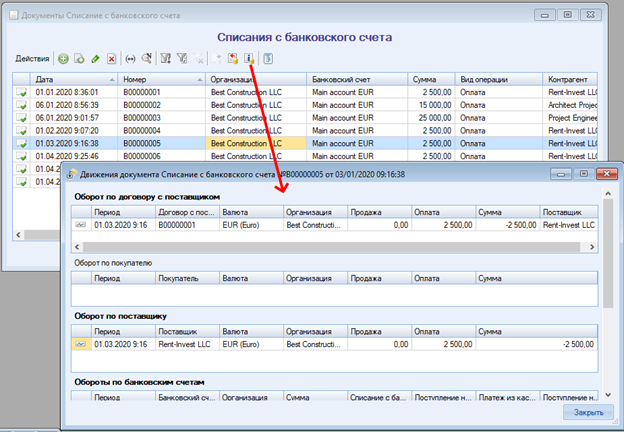The image size is (624, 432).
Task: Click posted status icon of row B00000003
Action: coord(20,117)
